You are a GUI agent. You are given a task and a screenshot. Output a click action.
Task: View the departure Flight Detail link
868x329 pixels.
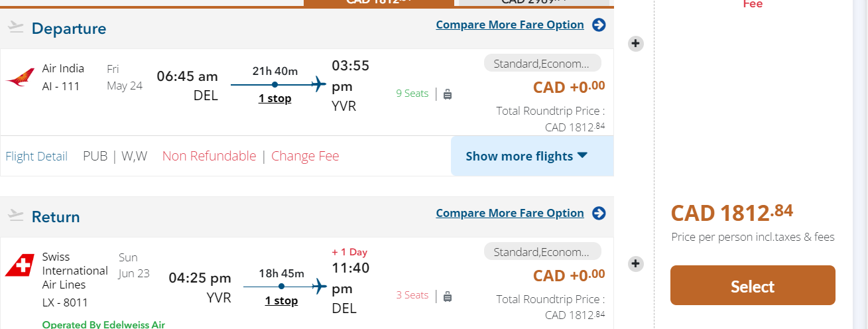[36, 157]
